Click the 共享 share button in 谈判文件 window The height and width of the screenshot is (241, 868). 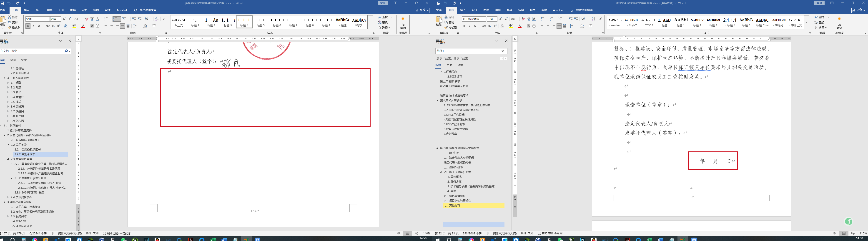pyautogui.click(x=858, y=10)
